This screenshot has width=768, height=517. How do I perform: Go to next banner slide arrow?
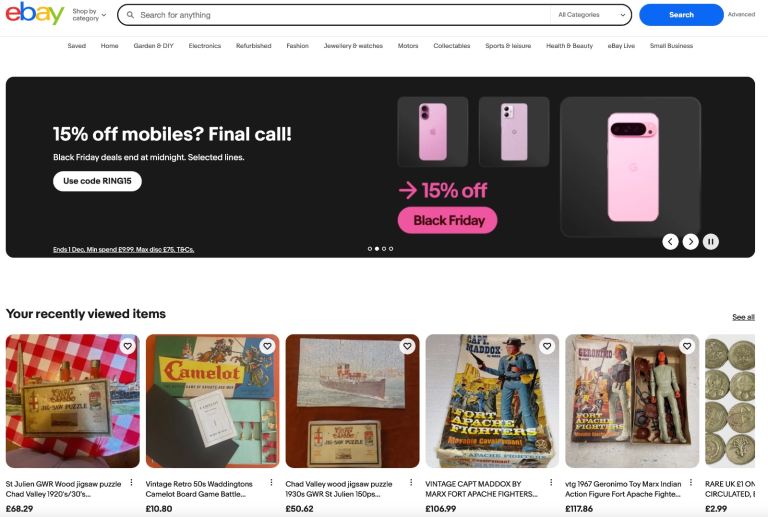pos(691,241)
